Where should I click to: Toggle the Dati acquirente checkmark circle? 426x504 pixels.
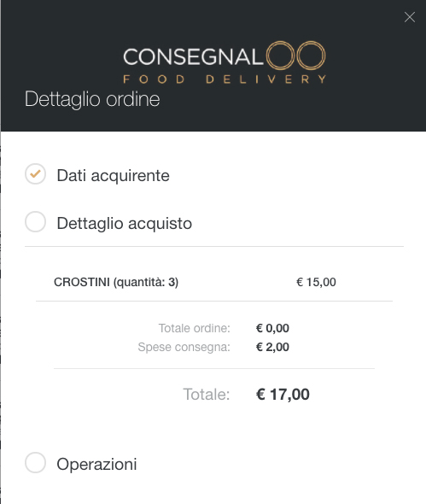35,174
